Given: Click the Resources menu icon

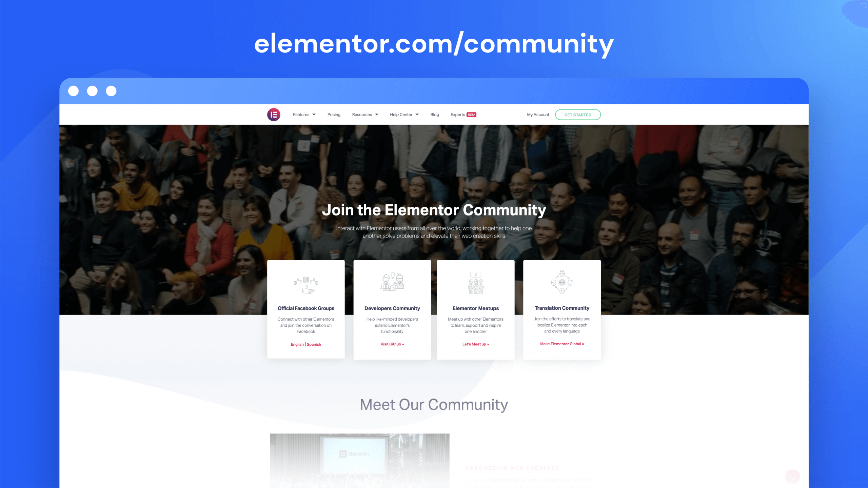Looking at the screenshot, I should 376,115.
